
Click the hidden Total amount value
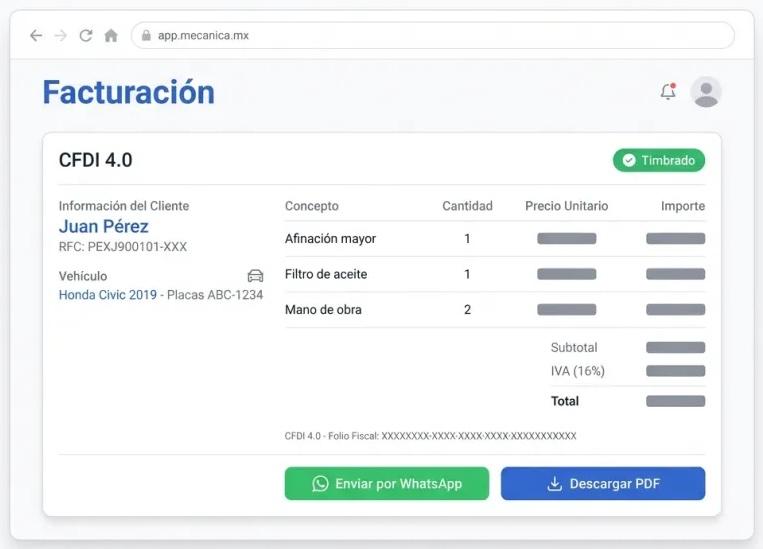coord(675,401)
